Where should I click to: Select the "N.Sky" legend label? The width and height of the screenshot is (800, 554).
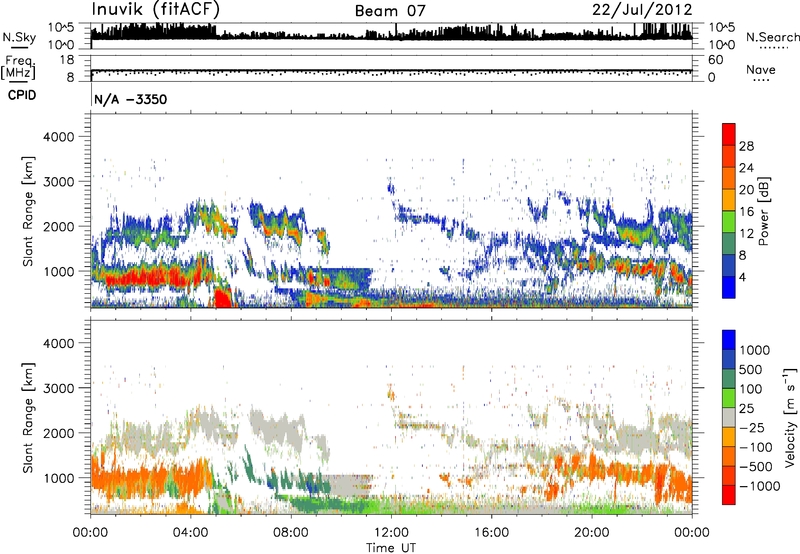point(19,37)
